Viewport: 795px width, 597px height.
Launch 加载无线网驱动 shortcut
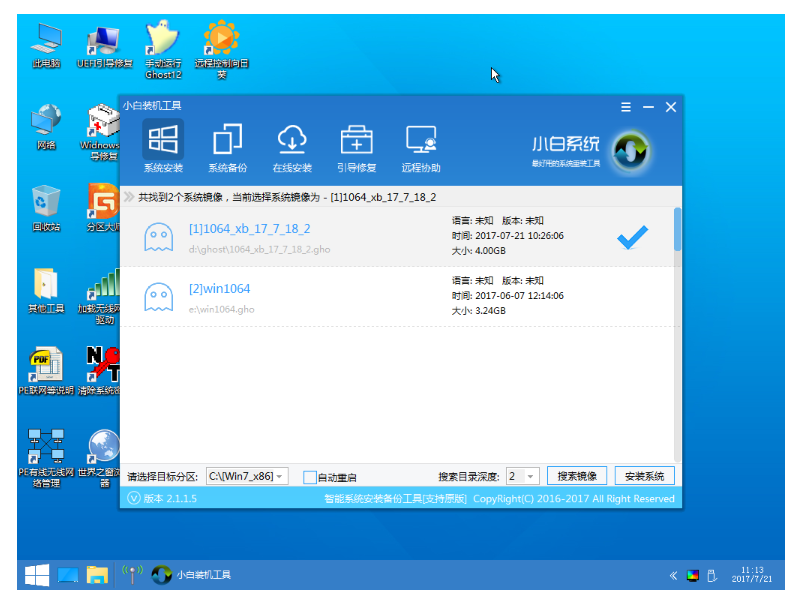(100, 297)
